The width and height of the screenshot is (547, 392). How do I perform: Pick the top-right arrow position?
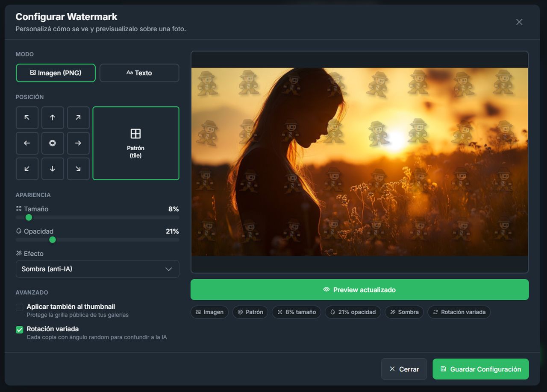(78, 118)
